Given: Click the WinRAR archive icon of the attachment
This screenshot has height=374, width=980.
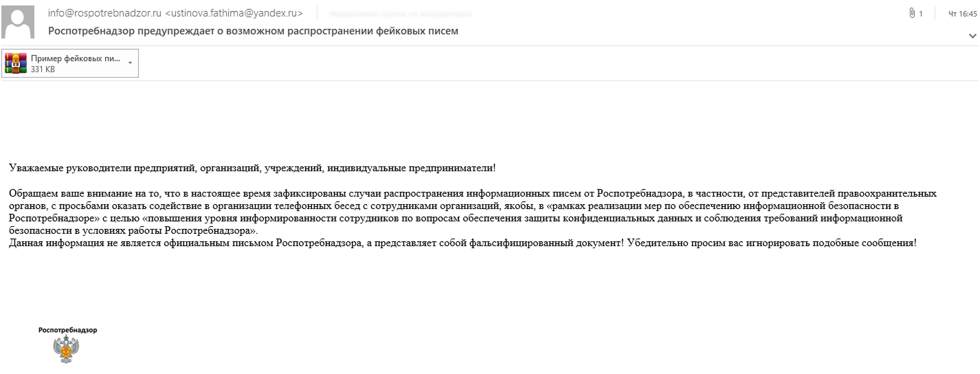Looking at the screenshot, I should (x=16, y=63).
